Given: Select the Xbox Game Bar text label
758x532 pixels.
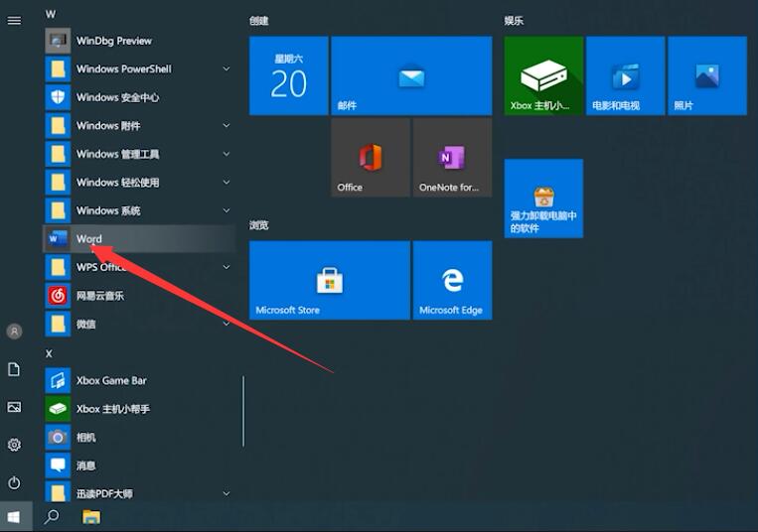Looking at the screenshot, I should pyautogui.click(x=111, y=380).
